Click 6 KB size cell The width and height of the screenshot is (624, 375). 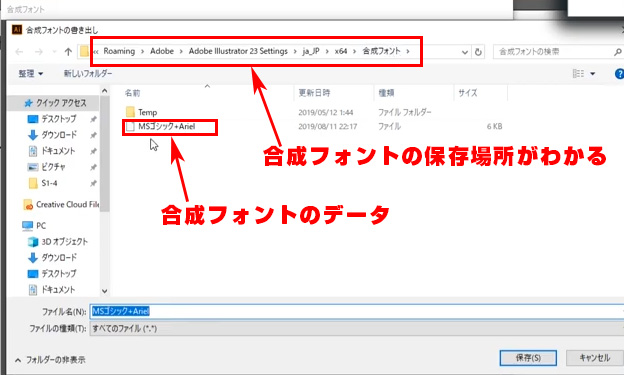click(494, 127)
